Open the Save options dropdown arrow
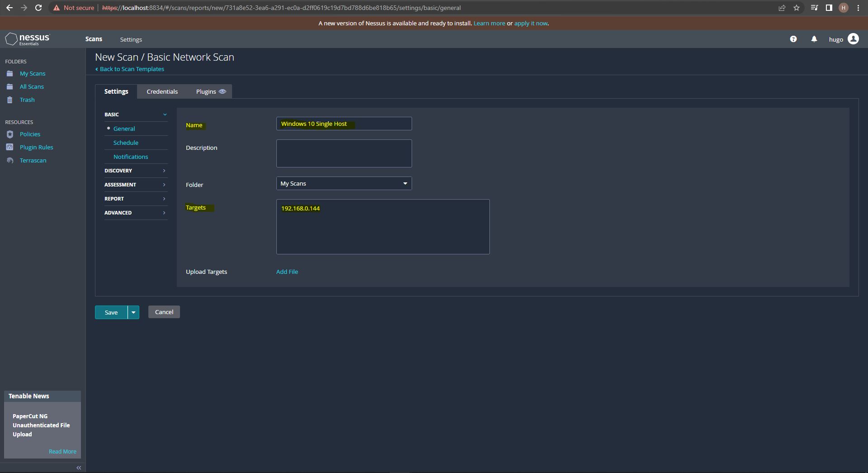The width and height of the screenshot is (868, 473). 133,312
